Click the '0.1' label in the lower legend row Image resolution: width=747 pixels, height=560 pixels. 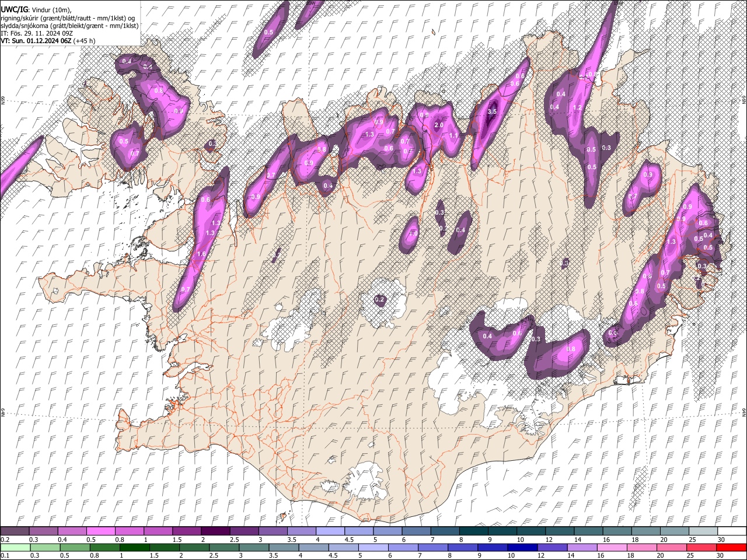tap(5, 556)
